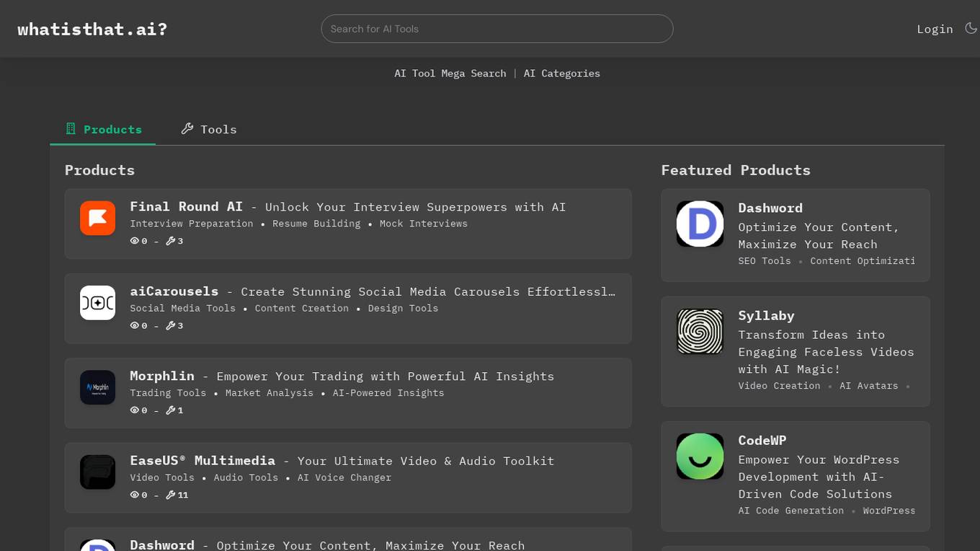The height and width of the screenshot is (551, 980).
Task: Click the SEO Tools tag under Dashword
Action: [765, 261]
